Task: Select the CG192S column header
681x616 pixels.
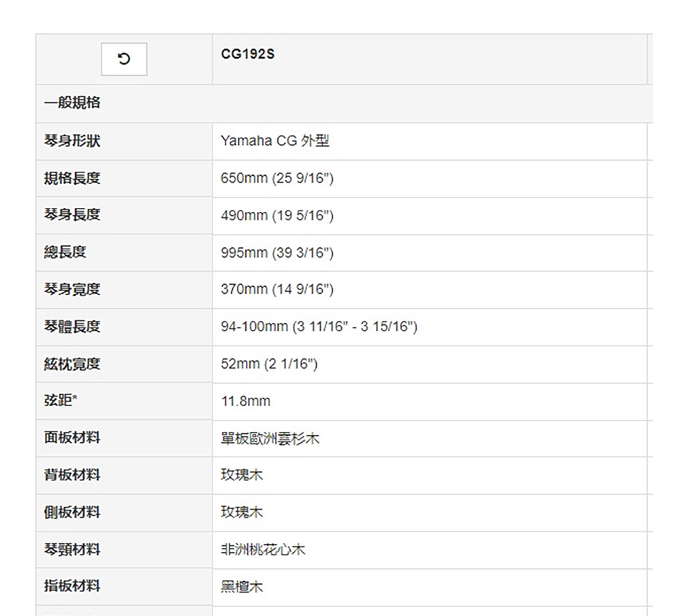Action: (248, 55)
